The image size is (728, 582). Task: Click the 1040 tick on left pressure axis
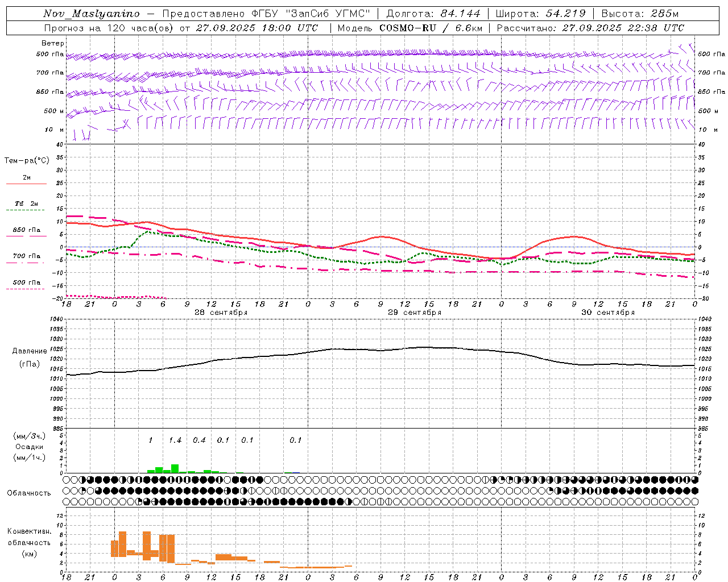[56, 319]
